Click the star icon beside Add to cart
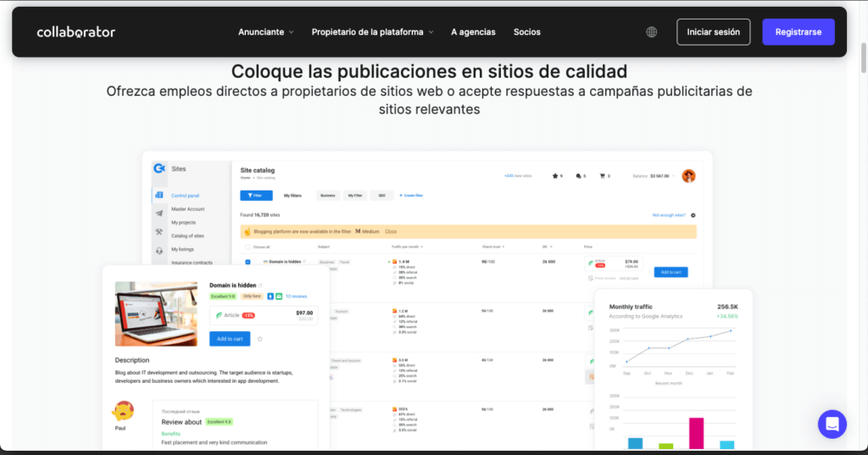This screenshot has width=868, height=455. [259, 339]
